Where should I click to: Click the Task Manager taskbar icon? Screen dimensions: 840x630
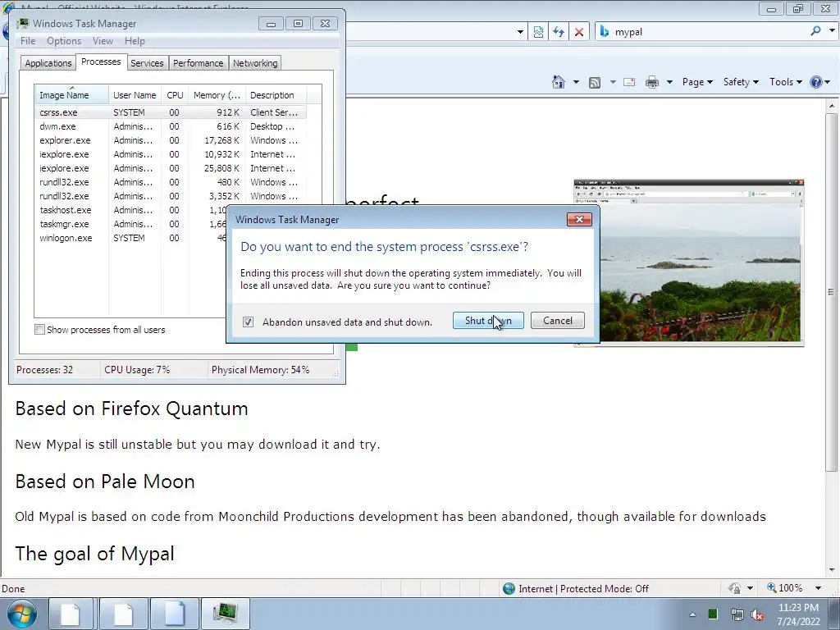(x=225, y=614)
